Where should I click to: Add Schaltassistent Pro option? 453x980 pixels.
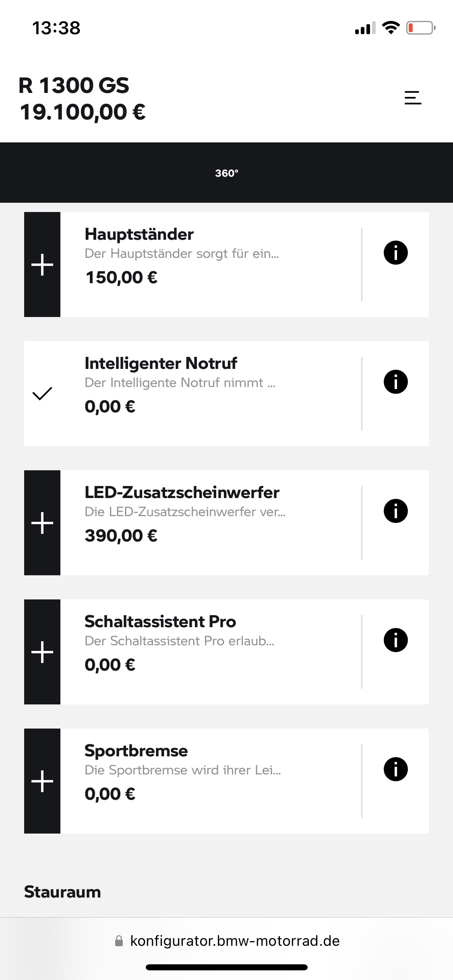[42, 652]
